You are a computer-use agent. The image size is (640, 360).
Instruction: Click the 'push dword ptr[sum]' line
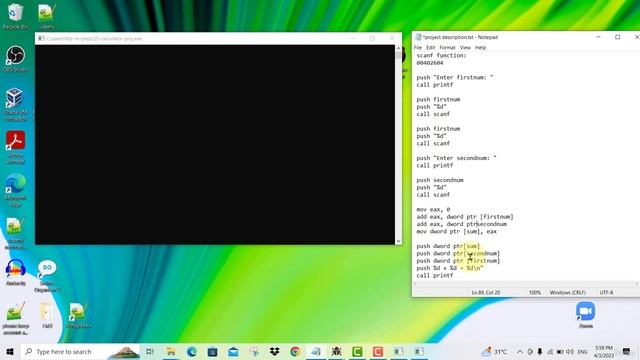tap(448, 246)
